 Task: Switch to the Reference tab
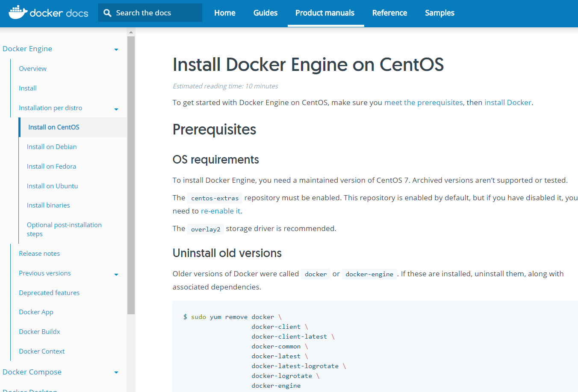click(389, 13)
